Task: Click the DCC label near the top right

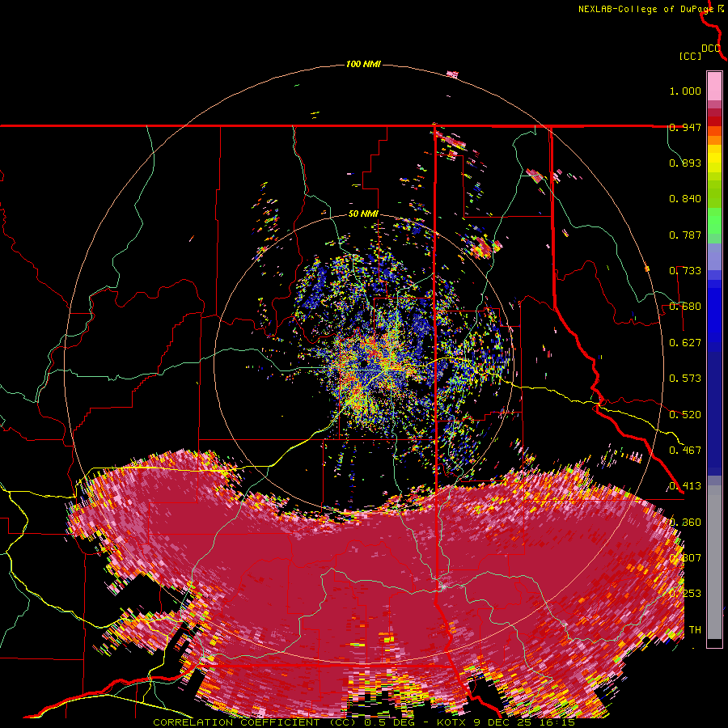Action: [710, 49]
